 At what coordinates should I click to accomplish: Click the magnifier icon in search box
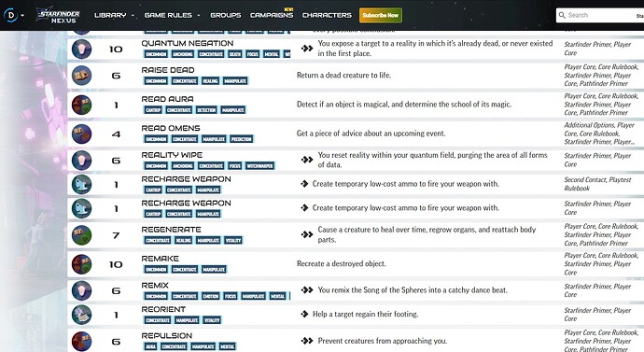pyautogui.click(x=562, y=15)
